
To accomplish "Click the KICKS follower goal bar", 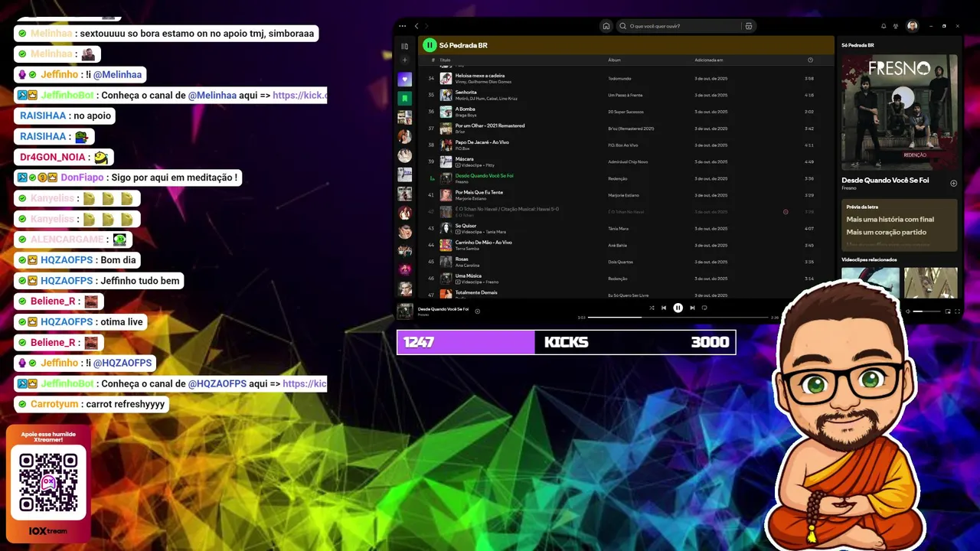I will (567, 342).
